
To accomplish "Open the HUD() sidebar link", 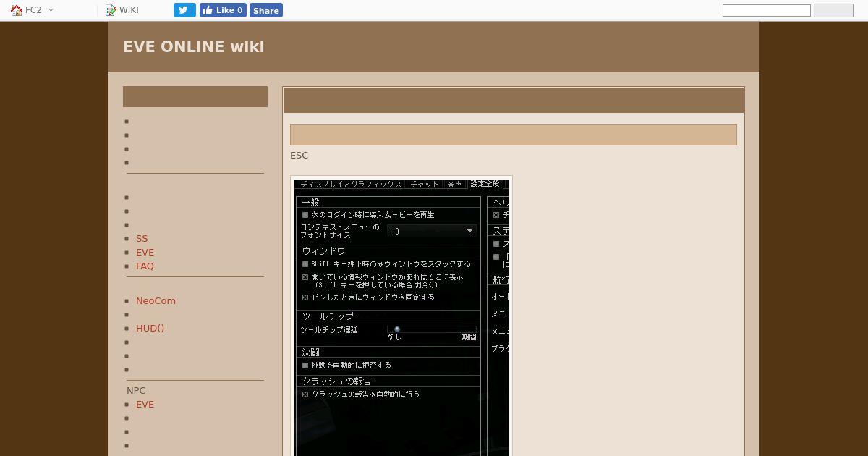I will click(150, 328).
